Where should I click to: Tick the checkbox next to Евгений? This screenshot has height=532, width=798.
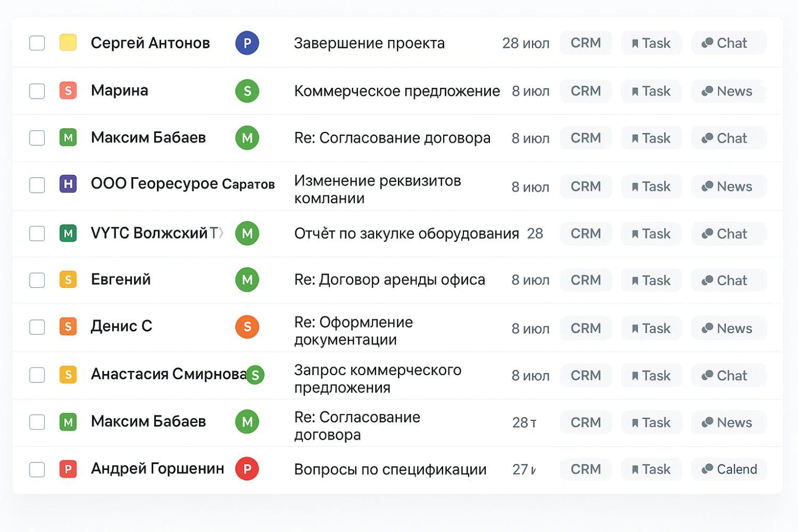point(37,280)
